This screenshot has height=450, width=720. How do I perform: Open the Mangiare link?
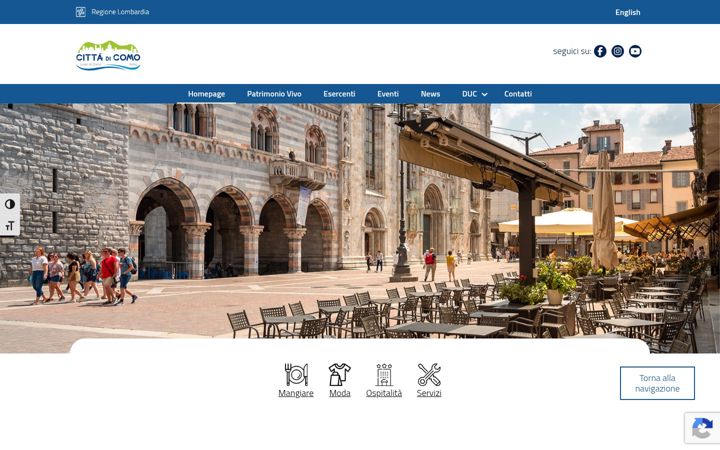coord(296,393)
